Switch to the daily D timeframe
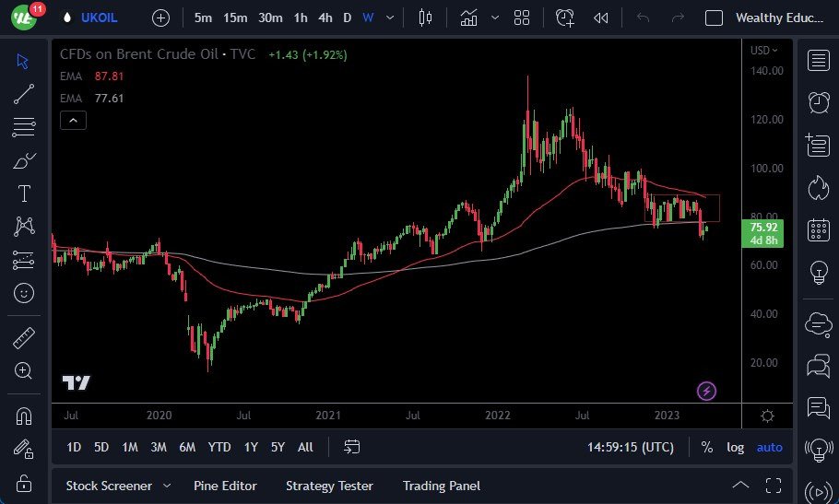 348,18
